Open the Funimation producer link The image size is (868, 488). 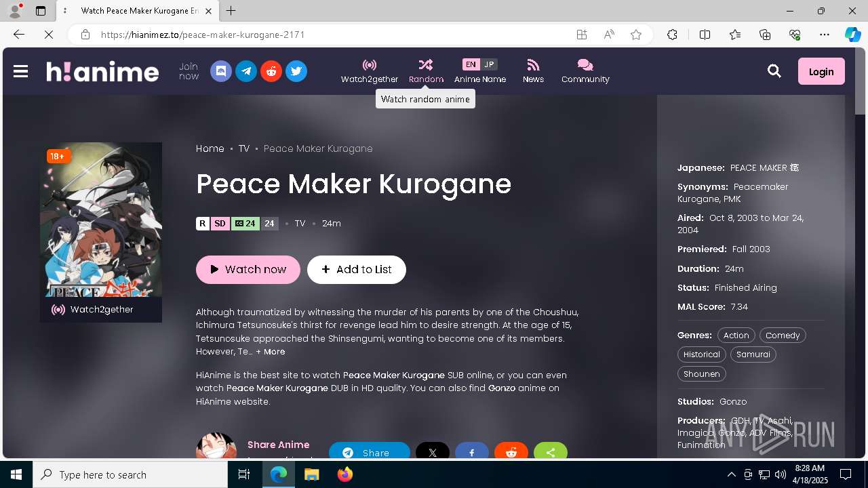click(701, 445)
